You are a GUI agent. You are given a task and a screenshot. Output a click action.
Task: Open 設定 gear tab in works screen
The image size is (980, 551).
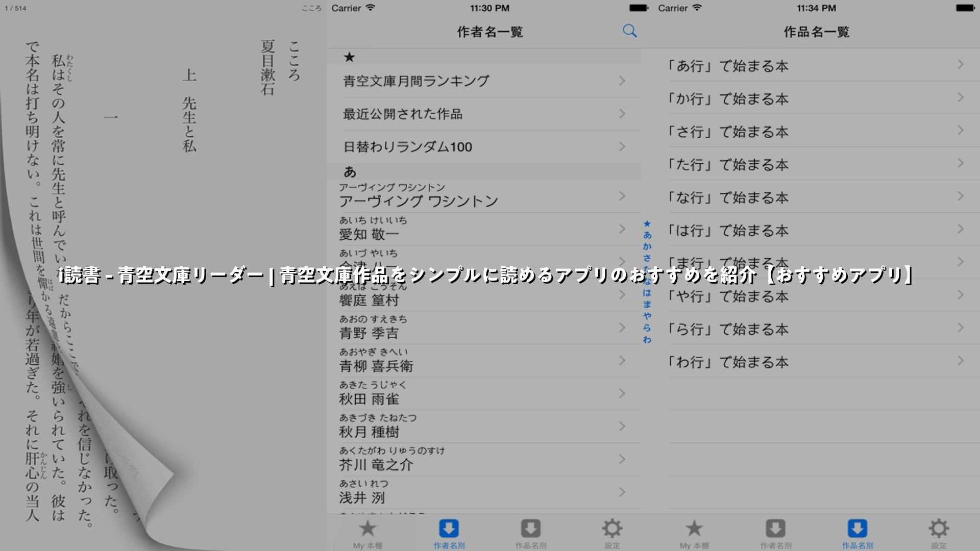pos(939,534)
